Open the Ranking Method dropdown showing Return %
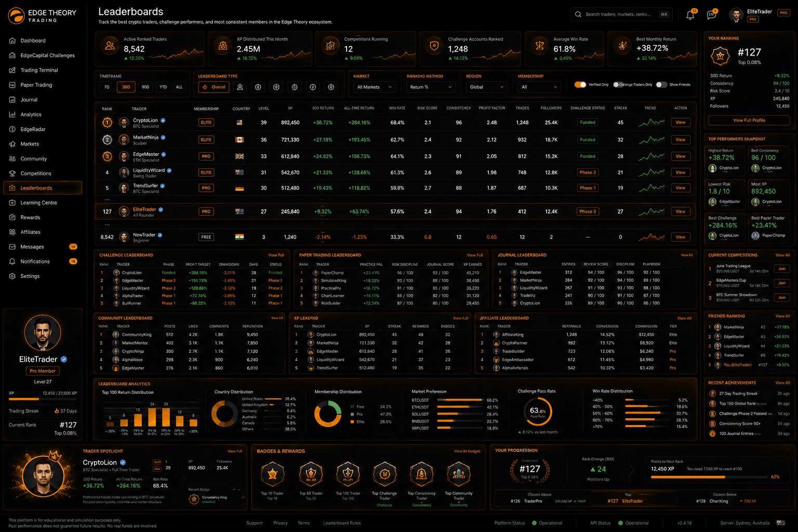The width and height of the screenshot is (798, 532). 431,87
